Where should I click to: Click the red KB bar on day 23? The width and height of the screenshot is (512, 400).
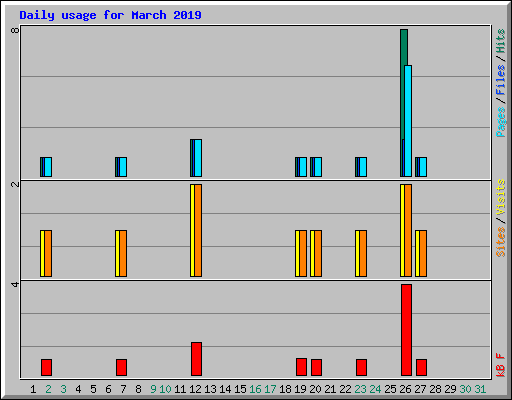[x=361, y=367]
